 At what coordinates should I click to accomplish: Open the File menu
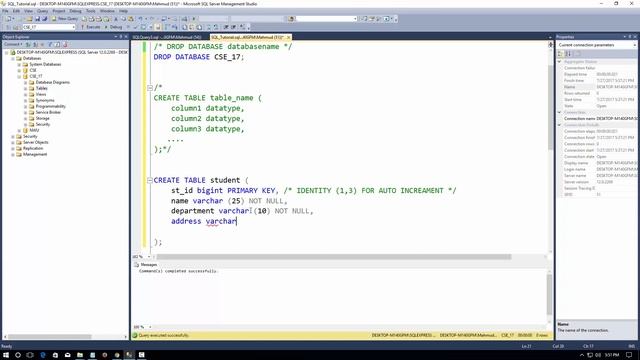[x=5, y=11]
